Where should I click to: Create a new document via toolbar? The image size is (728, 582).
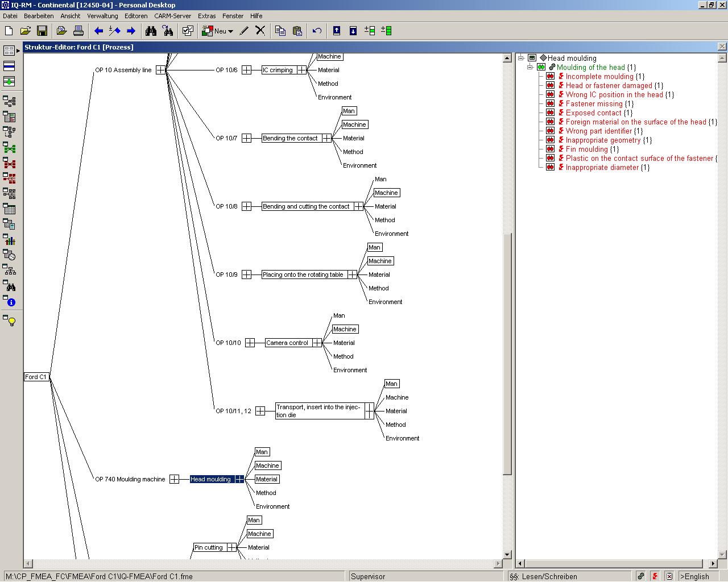tap(9, 31)
